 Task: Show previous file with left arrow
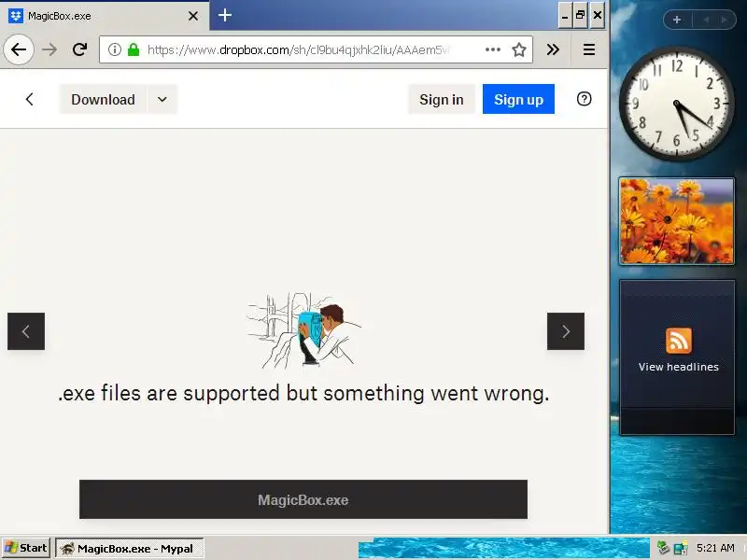(26, 331)
